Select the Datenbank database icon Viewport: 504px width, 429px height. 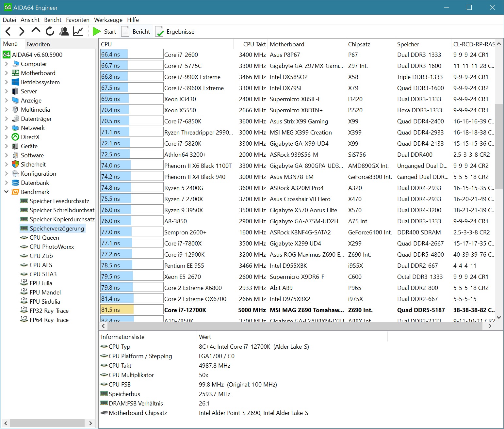coord(15,183)
